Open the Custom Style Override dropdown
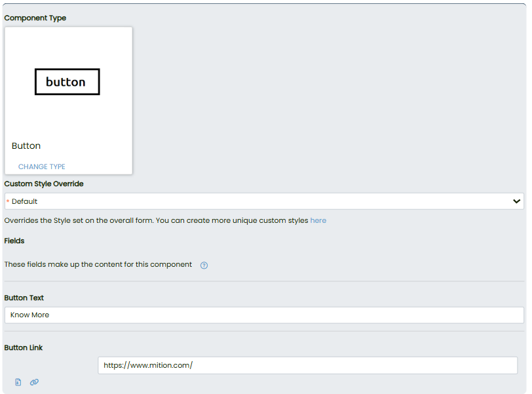The height and width of the screenshot is (394, 532). click(264, 201)
